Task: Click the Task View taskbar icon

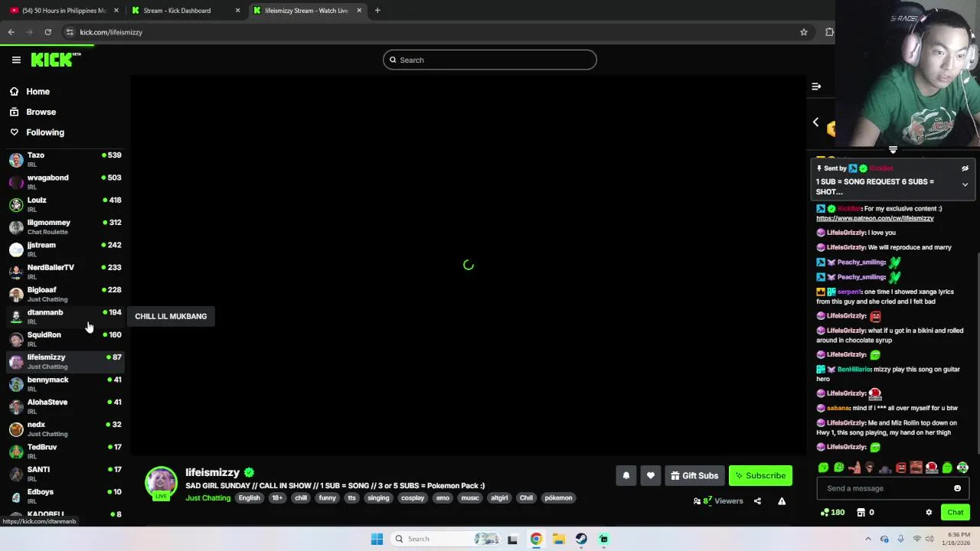Action: 512,539
